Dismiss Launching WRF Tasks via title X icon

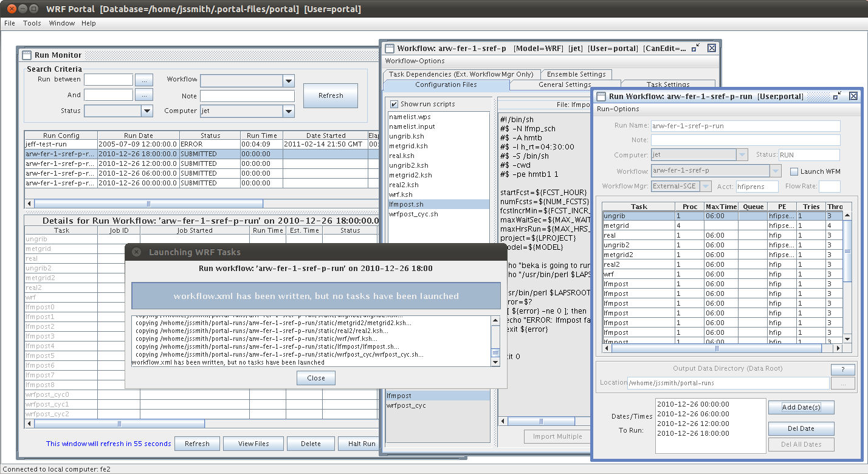137,252
